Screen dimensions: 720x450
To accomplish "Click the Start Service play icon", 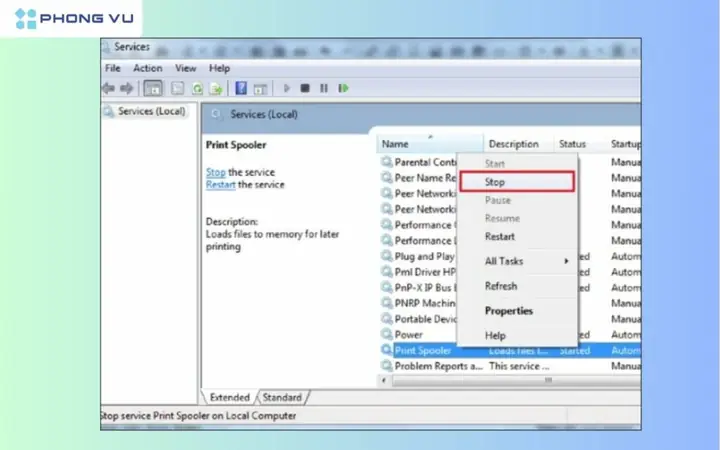I will 287,88.
